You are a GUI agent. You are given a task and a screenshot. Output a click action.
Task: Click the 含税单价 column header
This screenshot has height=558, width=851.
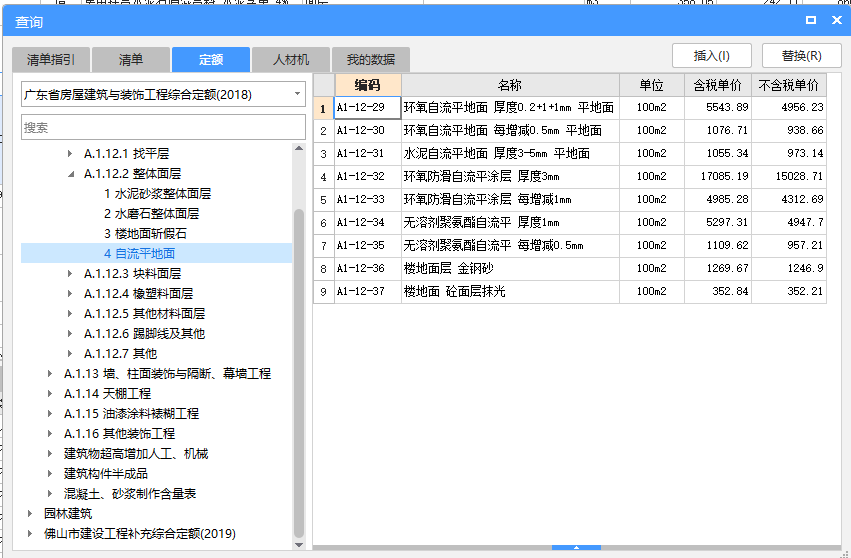tap(718, 85)
